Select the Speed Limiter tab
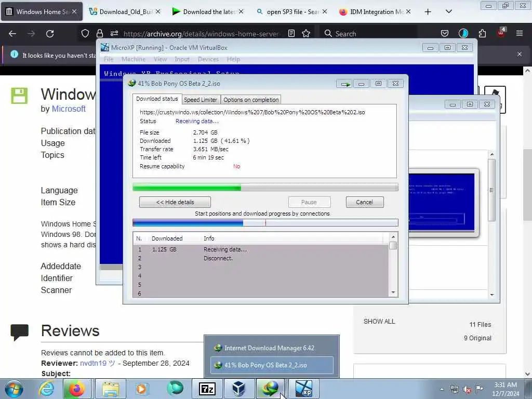 coord(201,100)
